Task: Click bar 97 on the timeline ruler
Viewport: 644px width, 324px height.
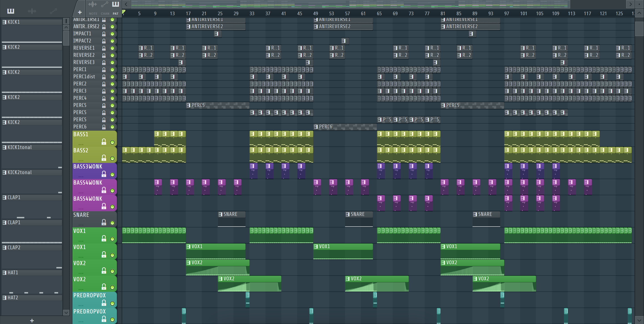Action: click(506, 13)
